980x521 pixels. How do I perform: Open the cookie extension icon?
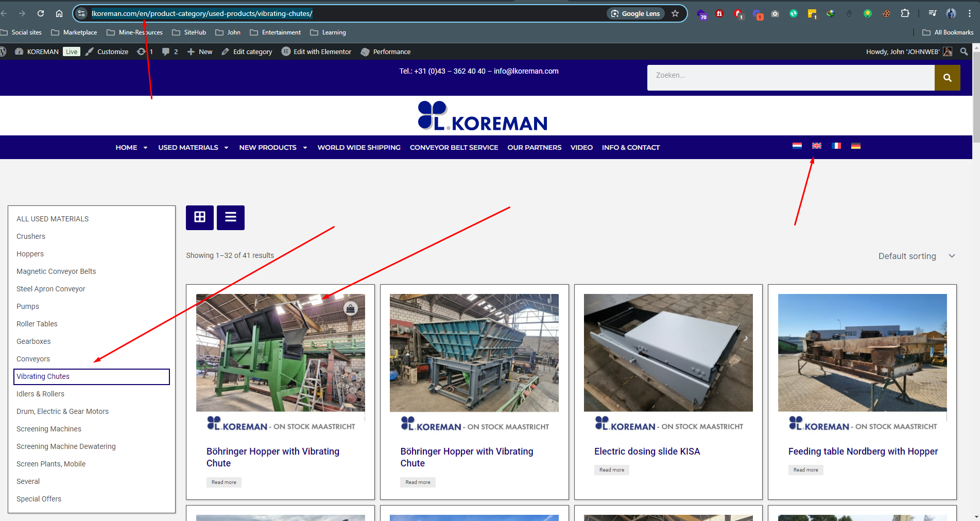tap(886, 13)
